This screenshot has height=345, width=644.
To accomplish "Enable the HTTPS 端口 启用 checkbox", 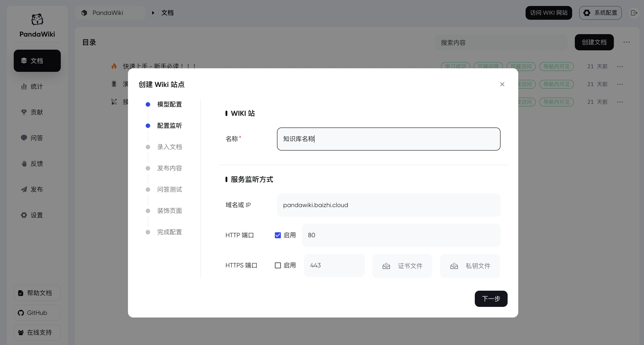I will (x=278, y=265).
